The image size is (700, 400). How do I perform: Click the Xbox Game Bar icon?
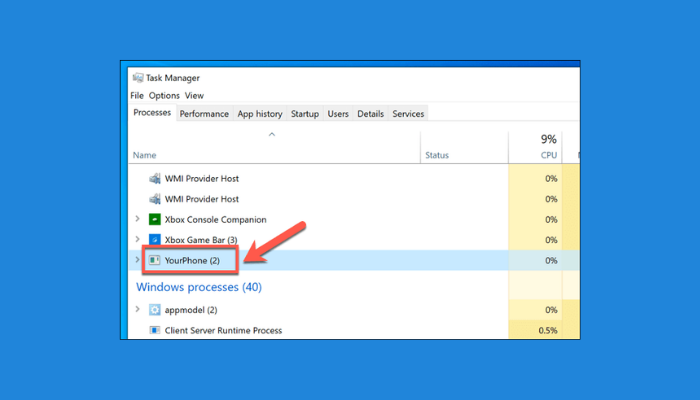pos(155,240)
